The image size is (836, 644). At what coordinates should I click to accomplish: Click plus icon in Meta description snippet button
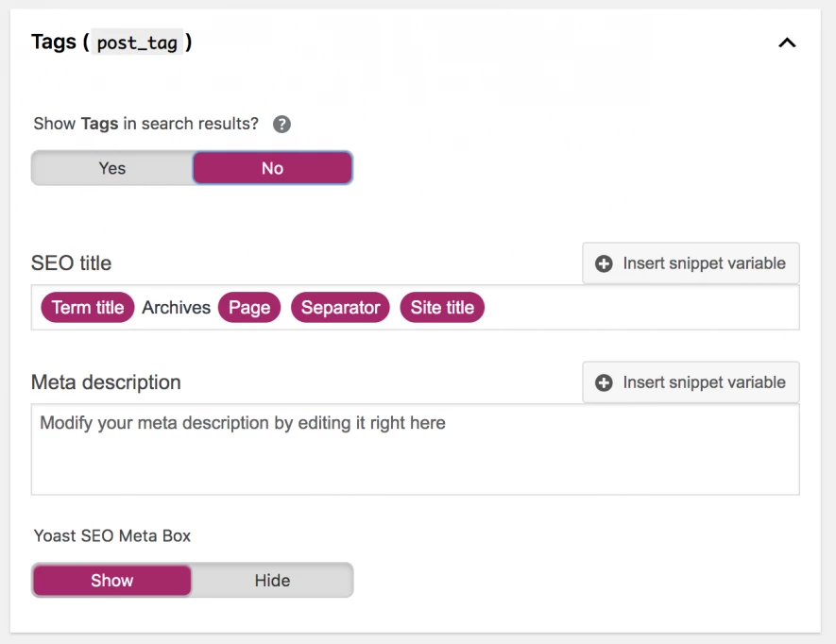point(605,382)
